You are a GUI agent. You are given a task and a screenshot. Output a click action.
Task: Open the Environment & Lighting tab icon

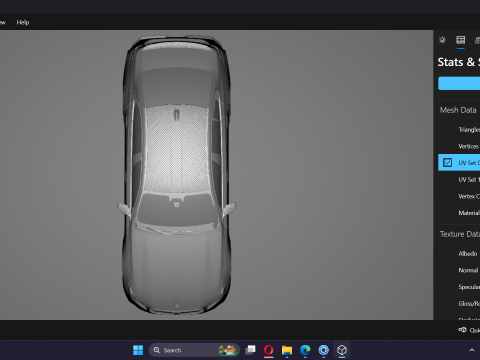(442, 40)
